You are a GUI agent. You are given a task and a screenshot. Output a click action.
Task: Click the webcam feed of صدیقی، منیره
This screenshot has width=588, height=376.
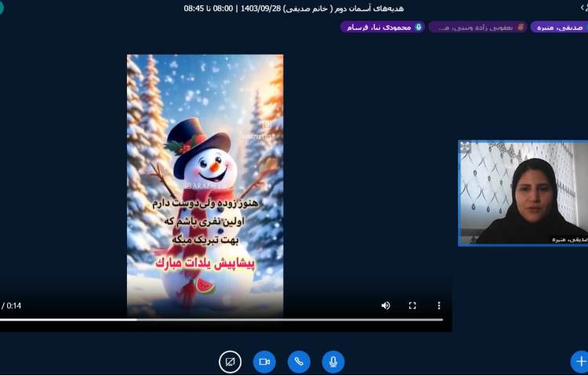[x=524, y=193]
